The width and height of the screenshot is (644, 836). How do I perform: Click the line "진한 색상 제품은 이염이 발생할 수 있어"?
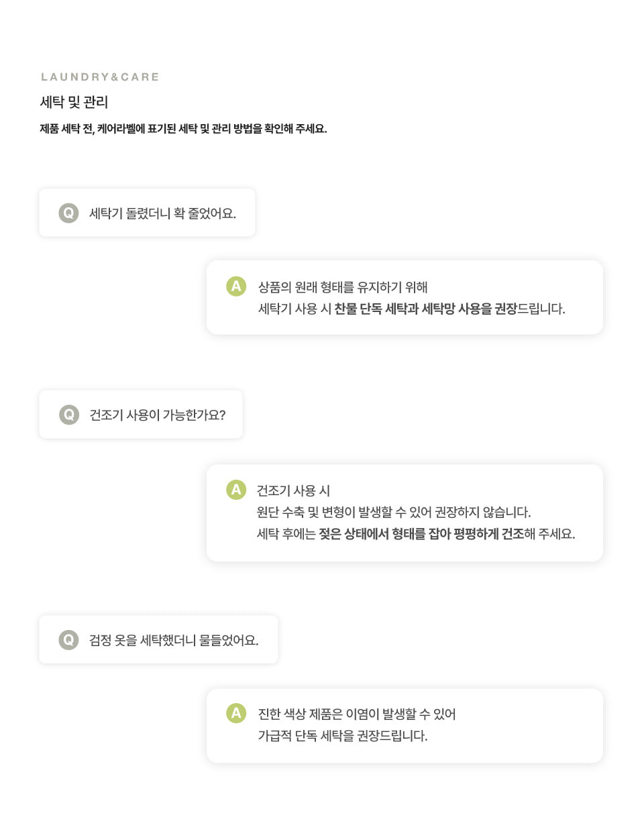[x=357, y=714]
